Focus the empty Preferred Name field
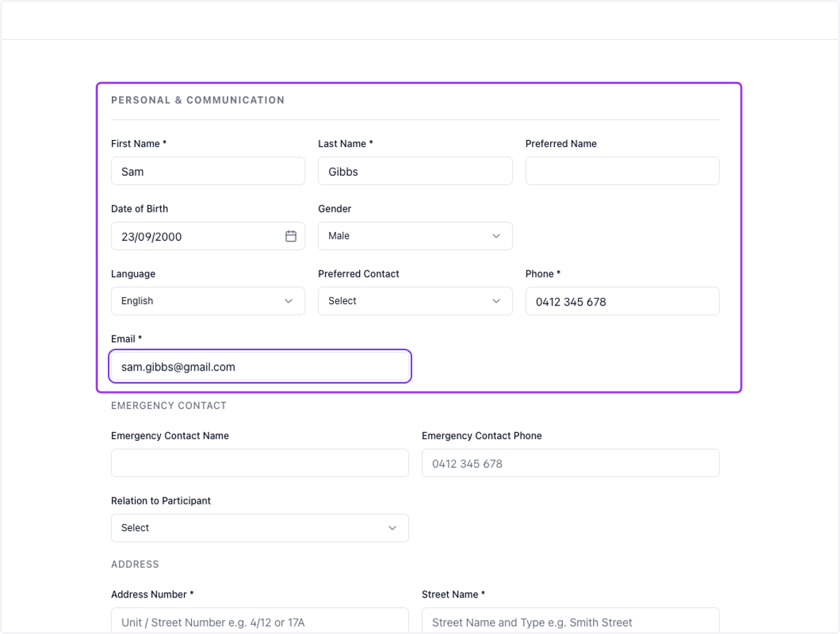840x634 pixels. pyautogui.click(x=622, y=171)
